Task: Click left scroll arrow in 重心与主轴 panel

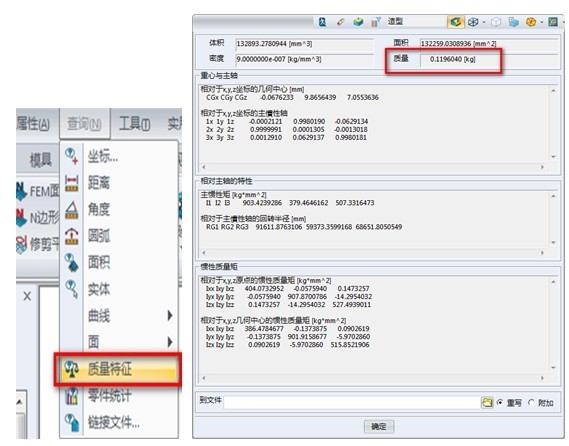Action: (x=204, y=167)
